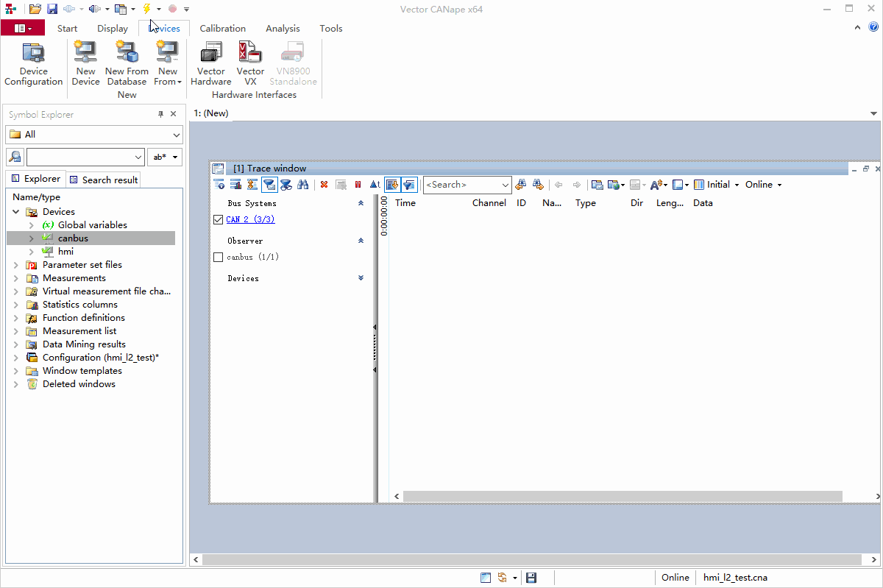Open Device Configuration from the ribbon

tap(33, 65)
